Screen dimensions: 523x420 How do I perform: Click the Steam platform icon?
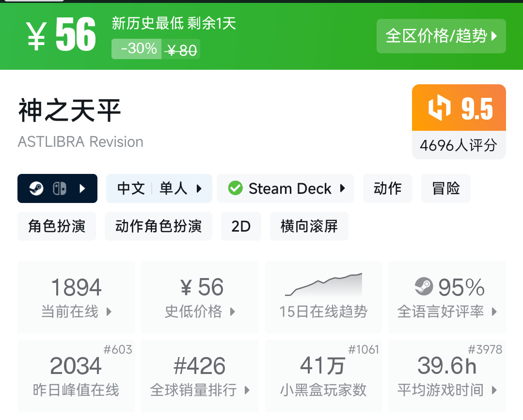coord(36,188)
